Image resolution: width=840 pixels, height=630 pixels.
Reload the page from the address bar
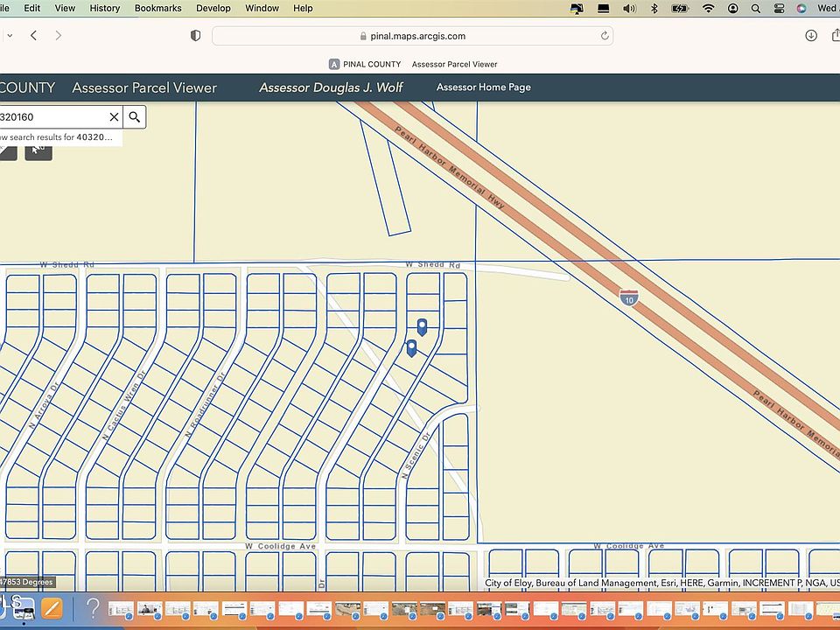(605, 36)
